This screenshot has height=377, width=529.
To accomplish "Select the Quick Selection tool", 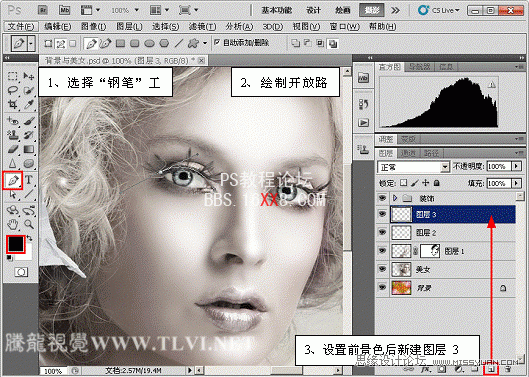I will pyautogui.click(x=29, y=90).
